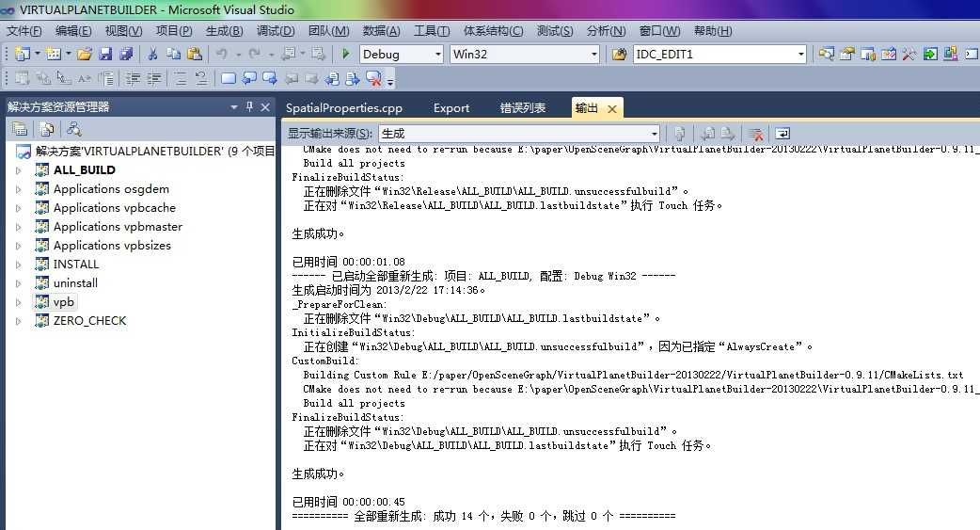Click the uncomment selection icon

[x=200, y=78]
